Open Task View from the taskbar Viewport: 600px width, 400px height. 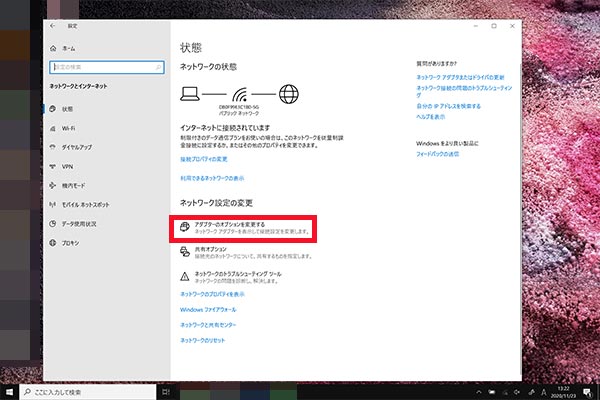[166, 392]
